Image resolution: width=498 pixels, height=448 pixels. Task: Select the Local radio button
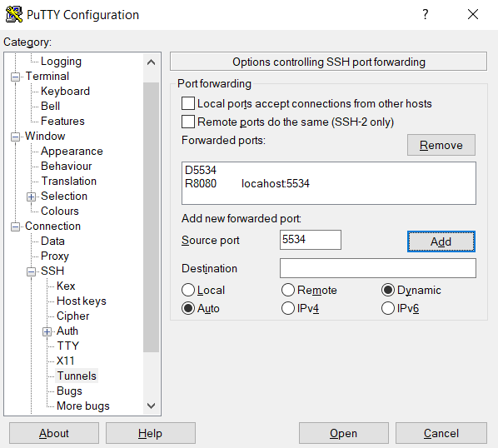point(188,290)
